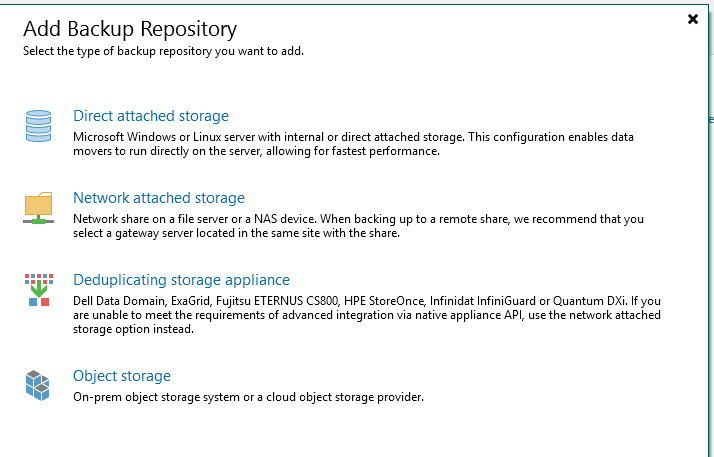
Task: Click the 'Network share on a file server' description
Action: [358, 226]
